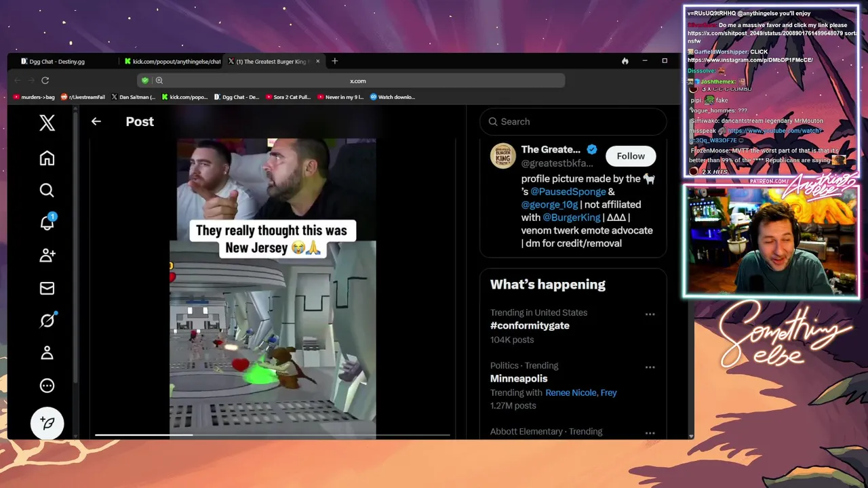Click @george_10g mention link
Image resolution: width=868 pixels, height=488 pixels.
click(549, 205)
